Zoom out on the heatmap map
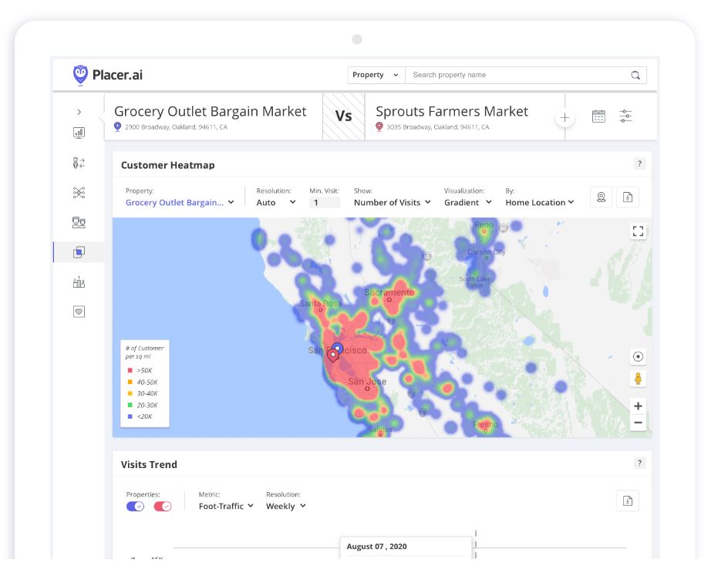728x583 pixels. [x=638, y=423]
